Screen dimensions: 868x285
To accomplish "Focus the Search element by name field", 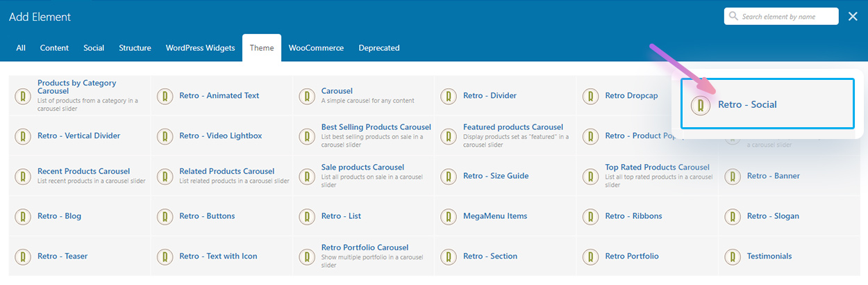I will (781, 17).
